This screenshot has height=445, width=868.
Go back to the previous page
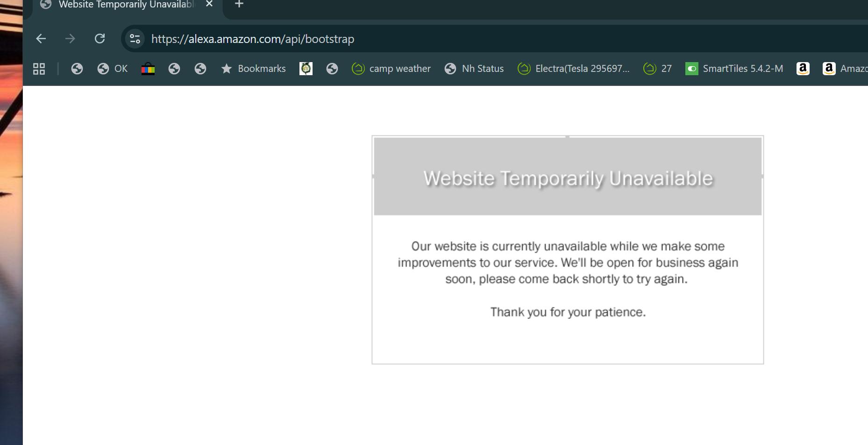(41, 39)
